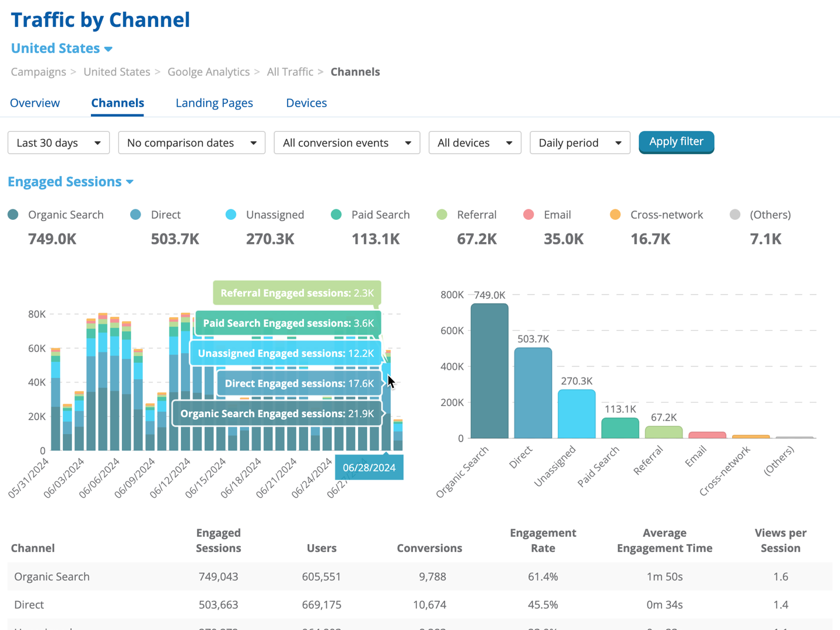Open the Last 30 days date dropdown

[x=58, y=143]
